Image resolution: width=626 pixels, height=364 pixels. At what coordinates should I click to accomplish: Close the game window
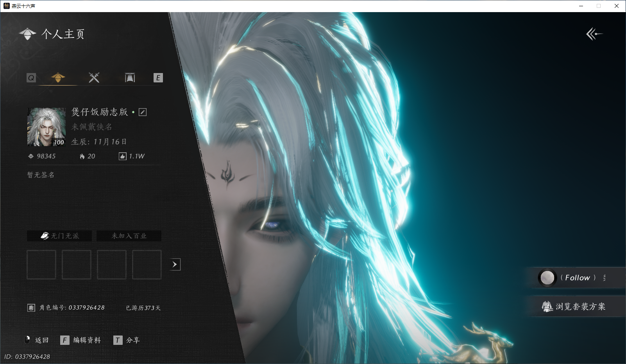tap(617, 6)
